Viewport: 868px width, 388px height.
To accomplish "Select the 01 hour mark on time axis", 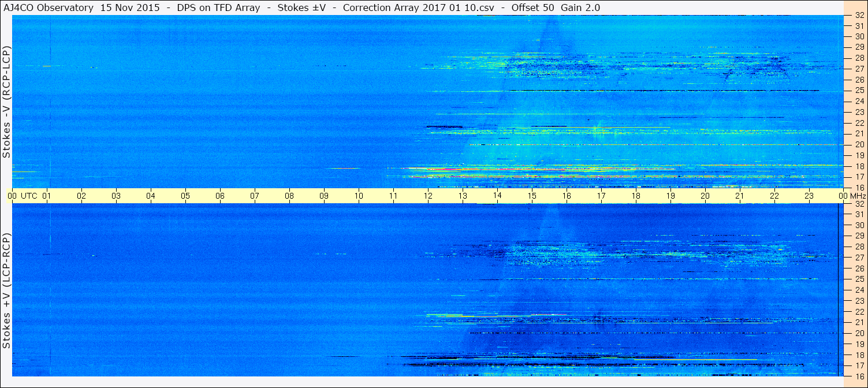I will pos(47,196).
